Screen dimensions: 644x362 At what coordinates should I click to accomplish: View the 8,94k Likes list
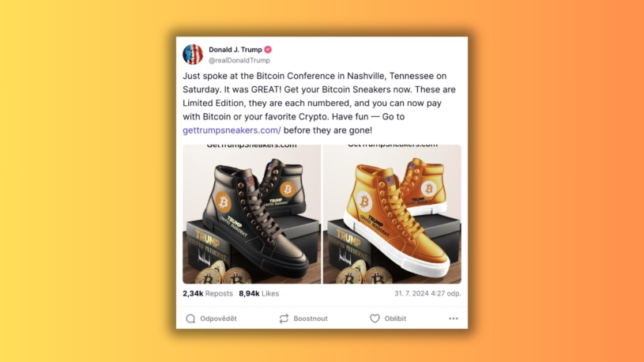click(x=258, y=293)
